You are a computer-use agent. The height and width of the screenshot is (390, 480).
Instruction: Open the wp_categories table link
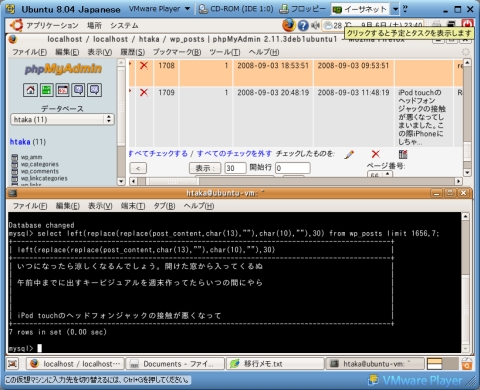(x=40, y=164)
